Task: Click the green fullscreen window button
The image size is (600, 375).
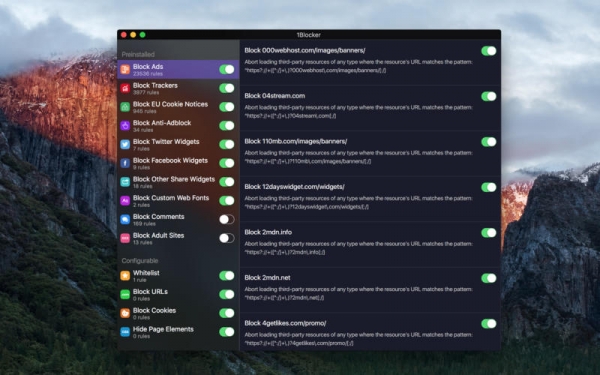Action: (142, 35)
